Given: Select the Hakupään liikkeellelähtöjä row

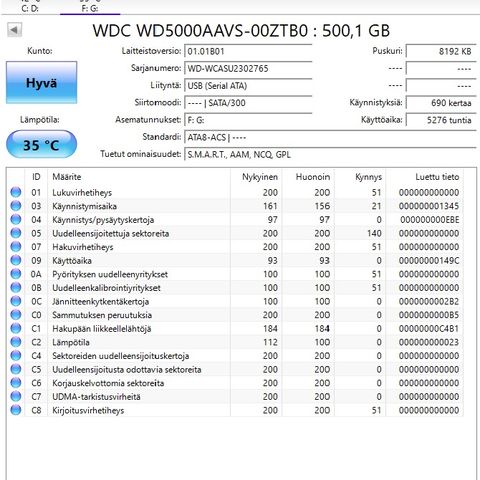Looking at the screenshot, I should [235, 329].
